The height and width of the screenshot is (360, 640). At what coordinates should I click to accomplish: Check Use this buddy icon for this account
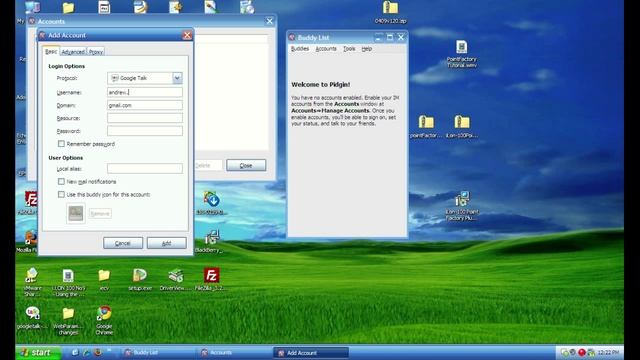[61, 194]
